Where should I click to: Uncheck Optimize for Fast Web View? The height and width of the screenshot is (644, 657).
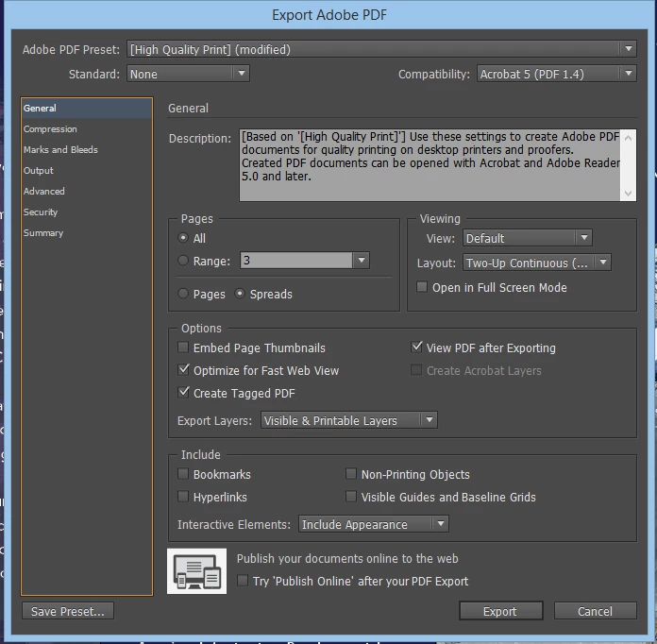point(183,370)
